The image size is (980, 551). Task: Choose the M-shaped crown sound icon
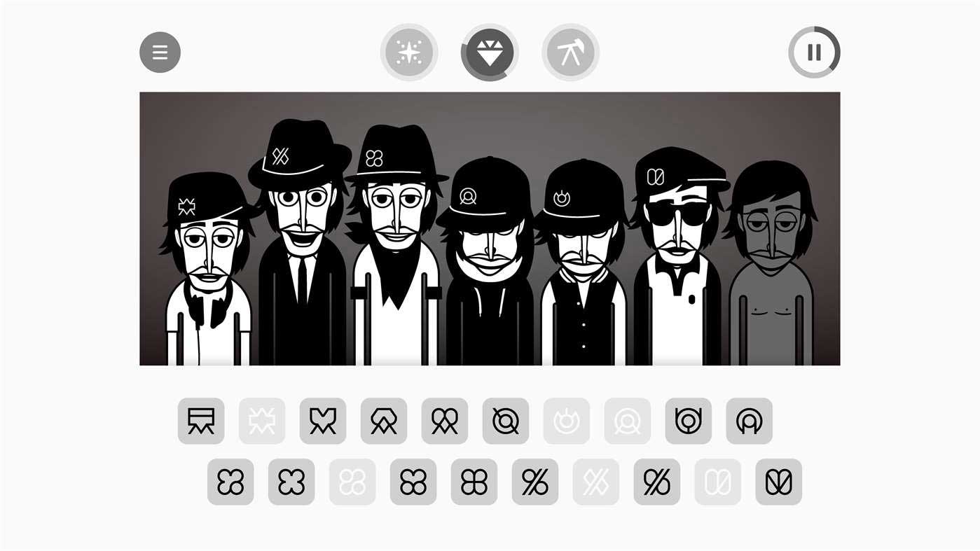[323, 421]
